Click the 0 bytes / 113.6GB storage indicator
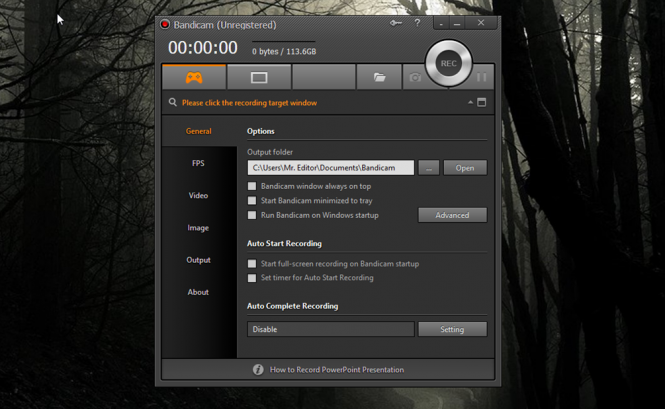 [x=284, y=51]
